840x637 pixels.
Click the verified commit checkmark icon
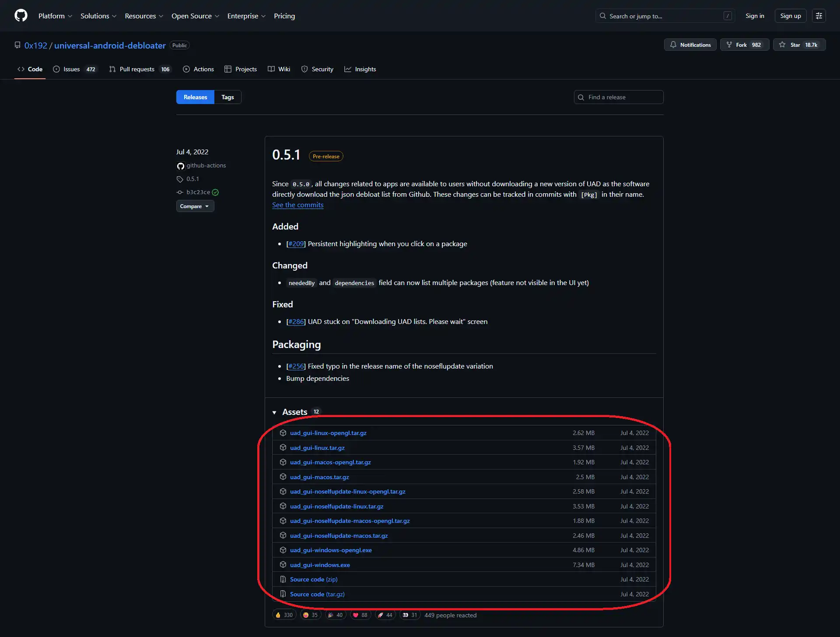click(x=215, y=192)
